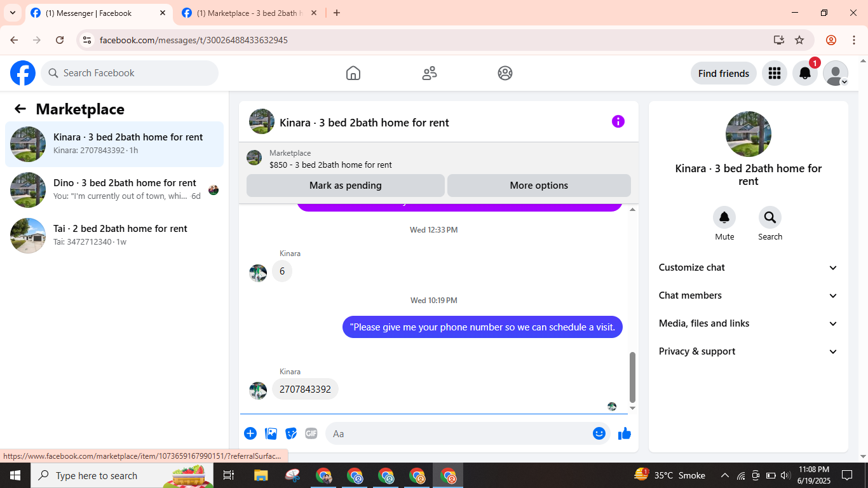Click in Search Facebook field
The image size is (868, 488).
point(130,73)
